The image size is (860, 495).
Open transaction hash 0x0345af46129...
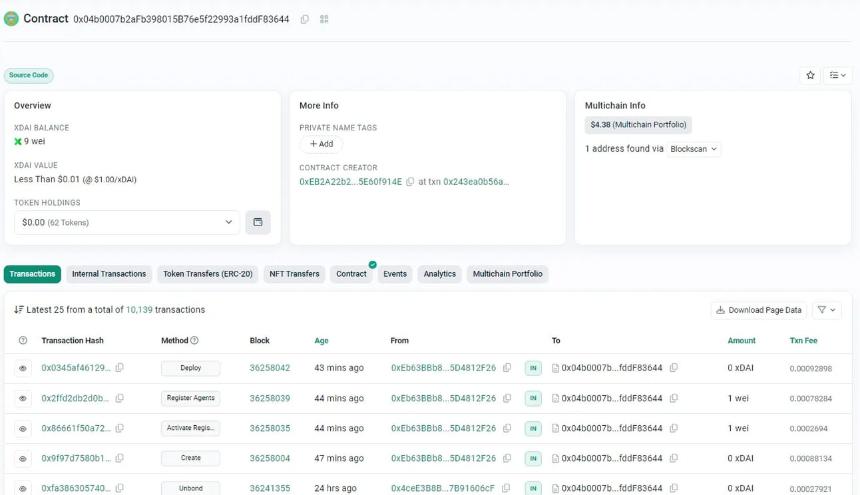(x=76, y=368)
